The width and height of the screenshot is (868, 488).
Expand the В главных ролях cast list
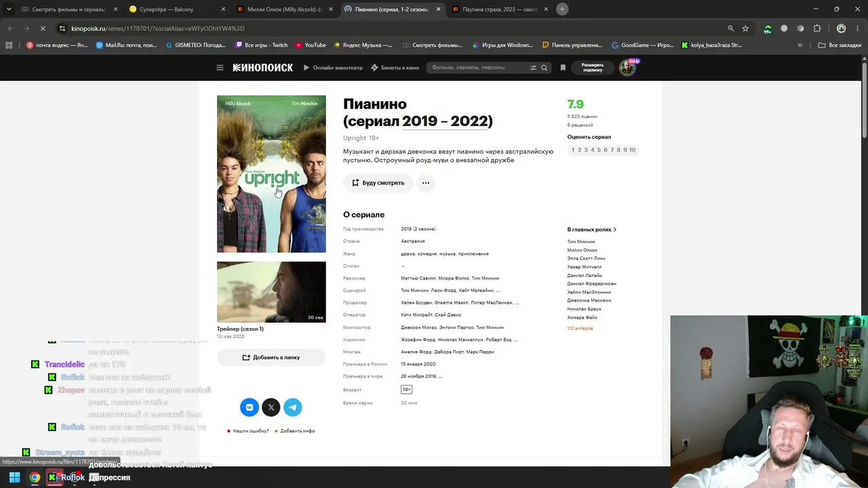pos(591,230)
